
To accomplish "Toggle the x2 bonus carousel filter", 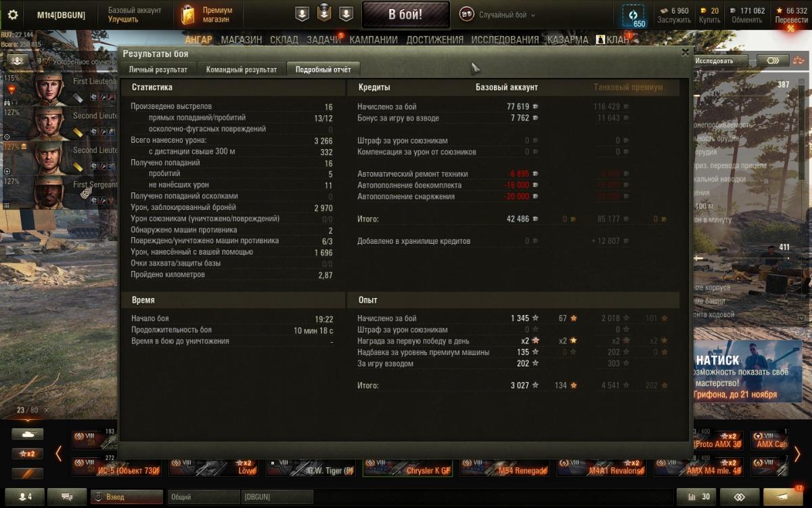I will click(x=27, y=454).
